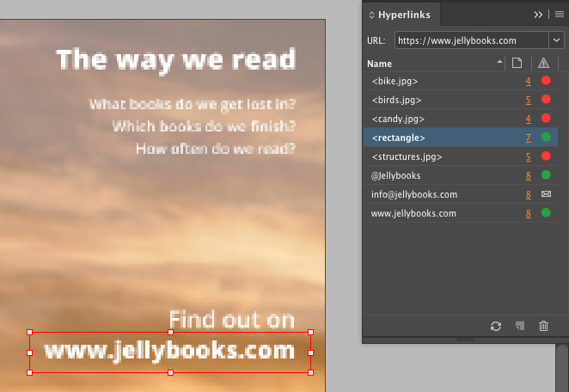This screenshot has height=392, width=569.
Task: Click the red status dot for bike.jpg
Action: click(x=545, y=81)
